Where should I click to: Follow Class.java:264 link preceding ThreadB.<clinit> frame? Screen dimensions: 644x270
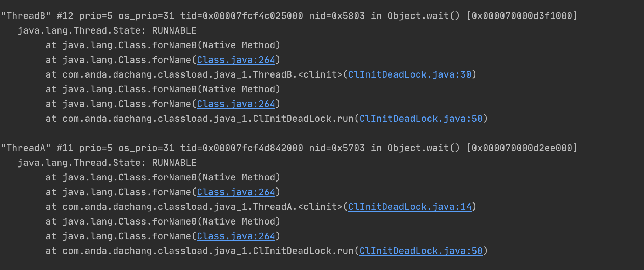236,60
